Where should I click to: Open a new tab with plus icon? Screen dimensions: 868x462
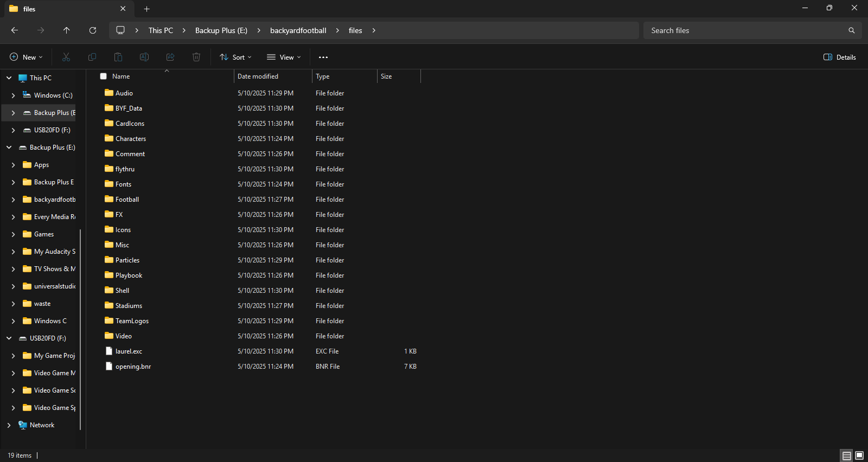pyautogui.click(x=146, y=9)
